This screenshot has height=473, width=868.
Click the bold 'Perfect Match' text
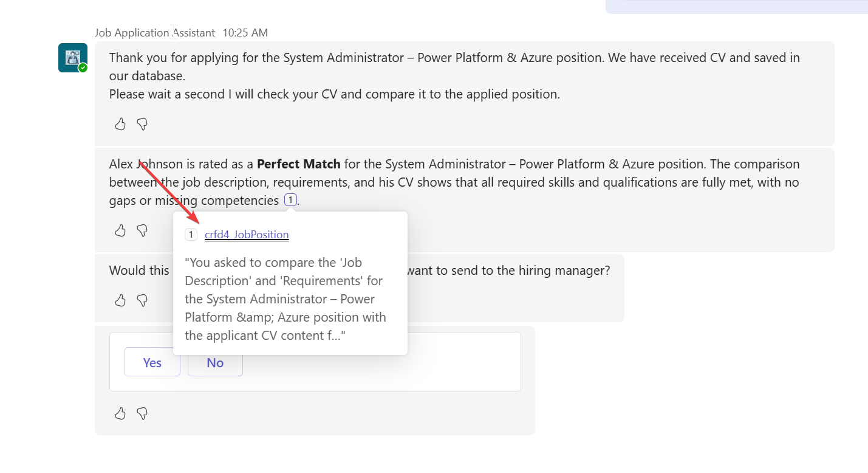click(298, 164)
